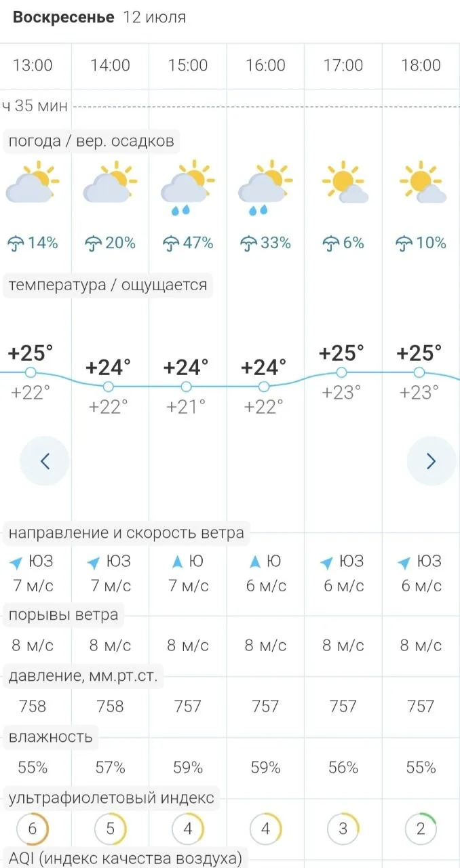This screenshot has width=460, height=868.
Task: Tap the rainy cloud icon at 16:00
Action: tap(265, 188)
